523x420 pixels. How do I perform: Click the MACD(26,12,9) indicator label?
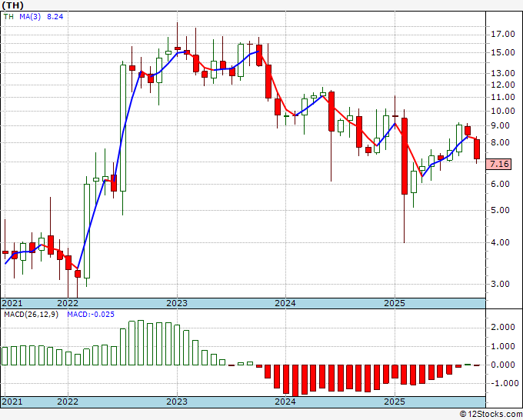point(32,315)
